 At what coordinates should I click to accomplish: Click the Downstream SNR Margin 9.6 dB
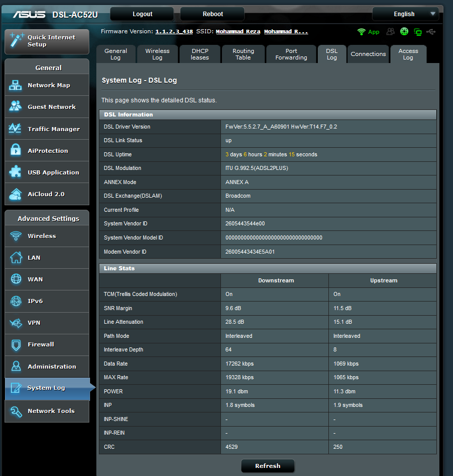[x=233, y=308]
